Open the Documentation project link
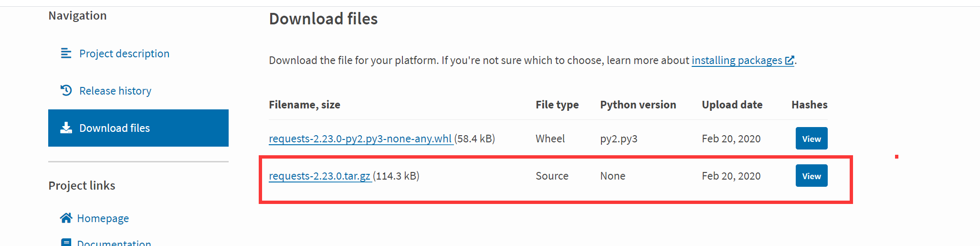The image size is (980, 246). (x=114, y=243)
